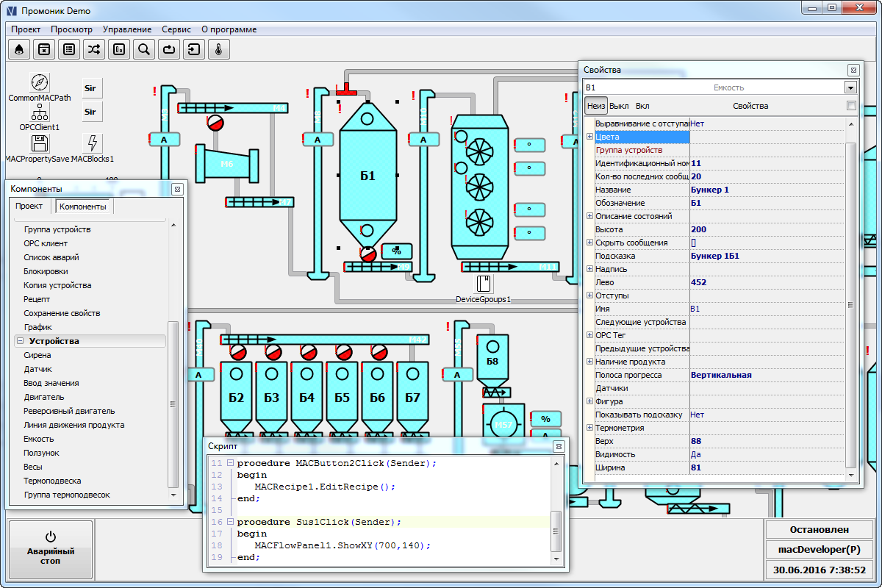This screenshot has height=588, width=882.
Task: Click the Скрипт editor vertical scrollbar
Action: click(x=556, y=511)
